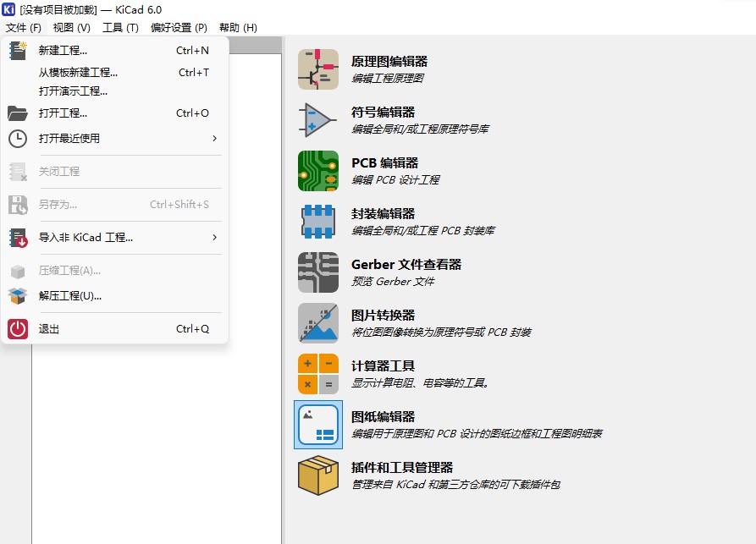Open the 文件 (F) menu

(x=23, y=27)
